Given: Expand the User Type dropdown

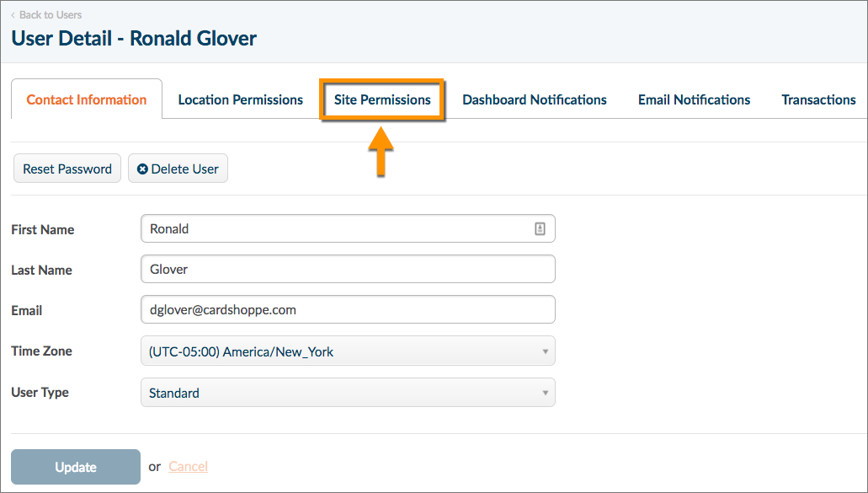Looking at the screenshot, I should click(x=347, y=393).
